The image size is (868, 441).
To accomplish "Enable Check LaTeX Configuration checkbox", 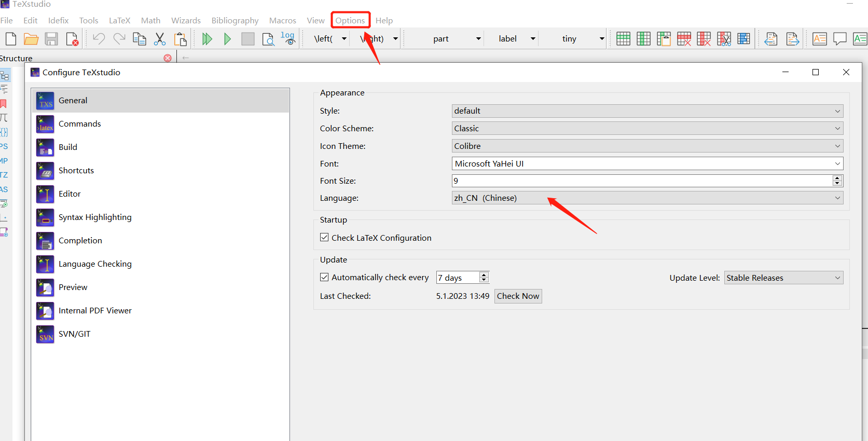I will click(324, 237).
